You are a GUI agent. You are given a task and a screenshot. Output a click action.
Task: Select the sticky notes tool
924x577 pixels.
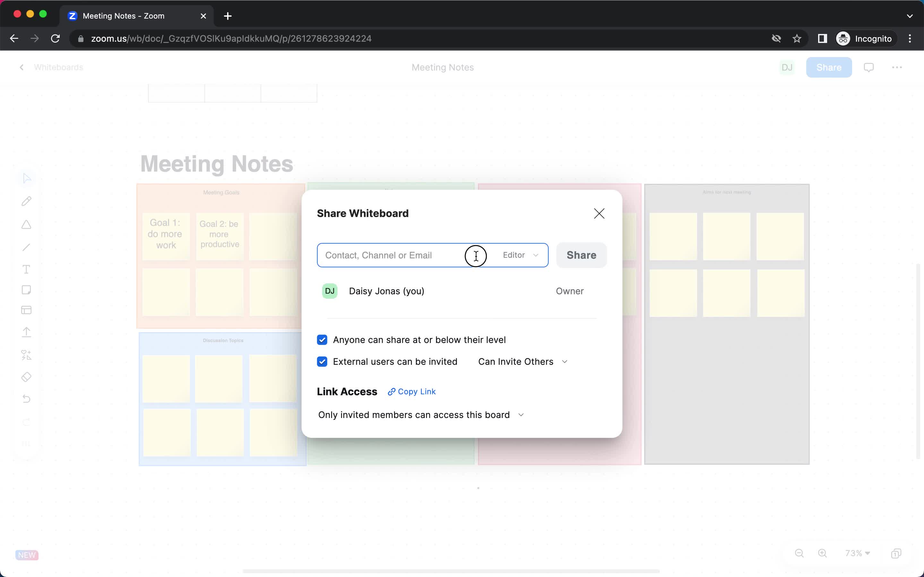[27, 289]
